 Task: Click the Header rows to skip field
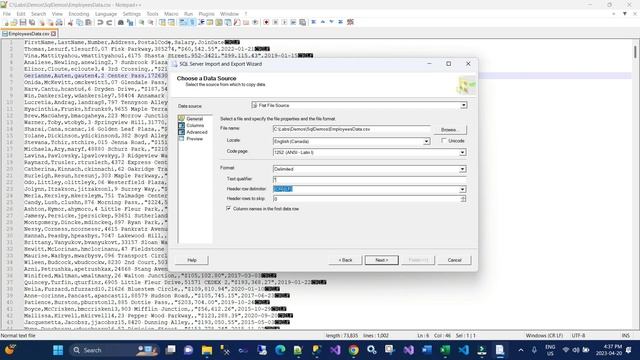(367, 199)
